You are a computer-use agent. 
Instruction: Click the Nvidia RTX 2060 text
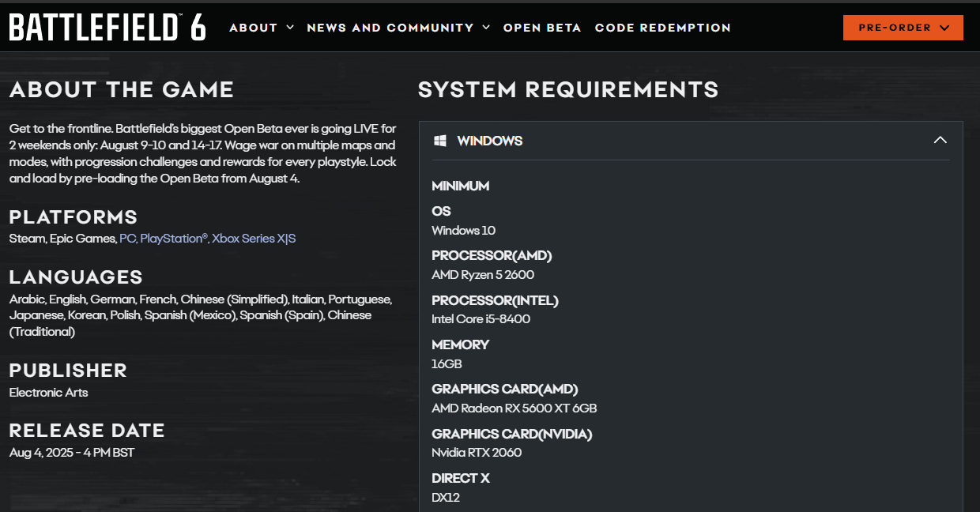click(477, 453)
